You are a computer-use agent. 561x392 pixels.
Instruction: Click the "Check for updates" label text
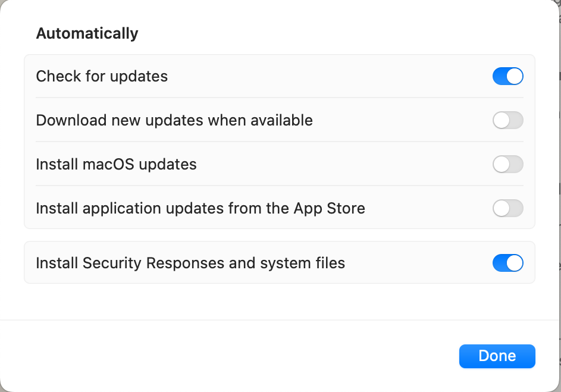[x=102, y=76]
